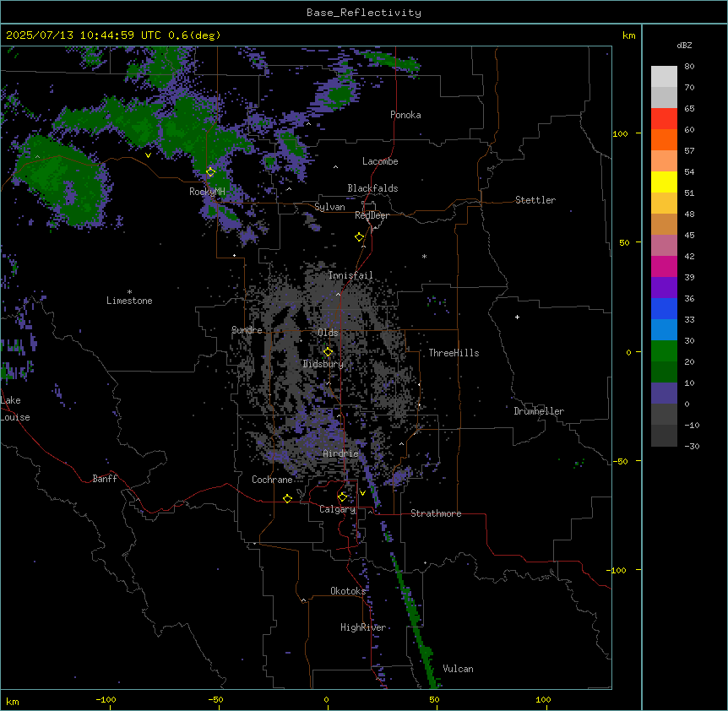Click the yellow diamond marker below Cochrane
The height and width of the screenshot is (711, 728).
(x=287, y=498)
